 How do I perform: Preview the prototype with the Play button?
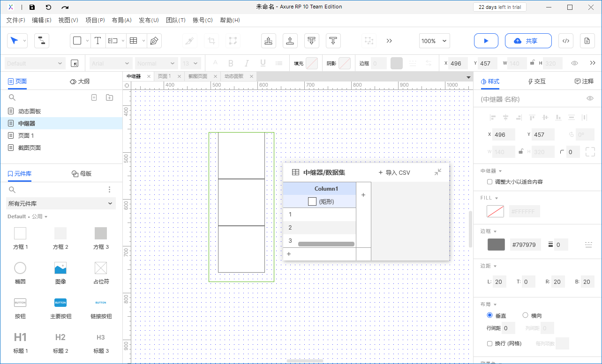[x=486, y=41]
